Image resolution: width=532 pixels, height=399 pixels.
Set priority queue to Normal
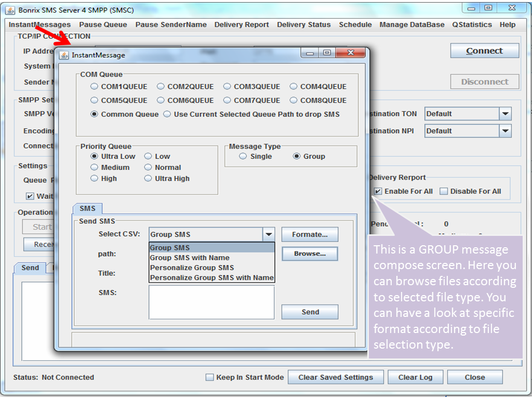pos(148,167)
